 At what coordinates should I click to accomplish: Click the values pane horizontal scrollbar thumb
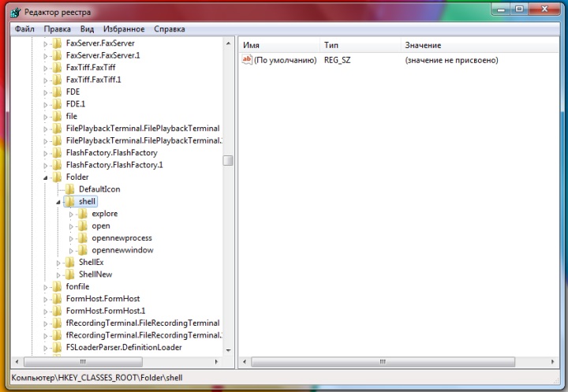pyautogui.click(x=383, y=361)
